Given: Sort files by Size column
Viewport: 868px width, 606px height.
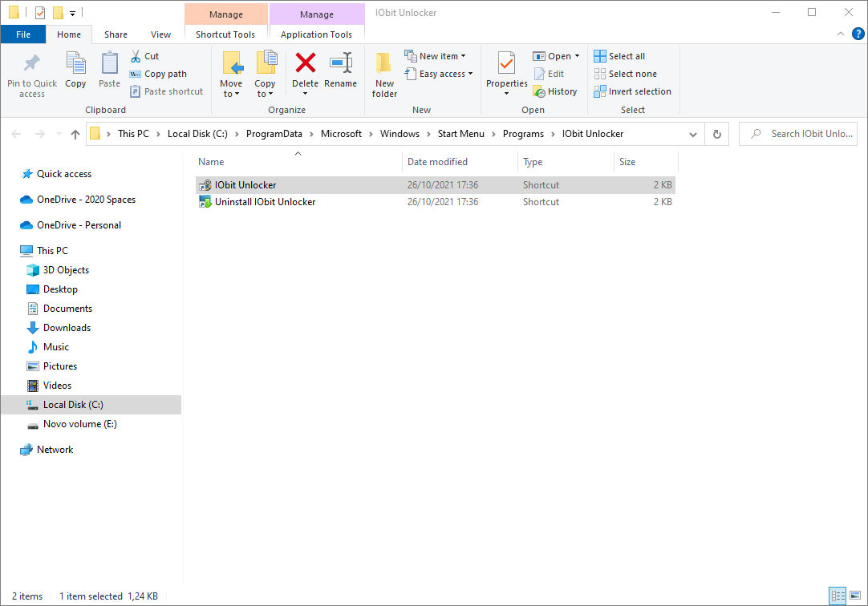Looking at the screenshot, I should pos(646,161).
